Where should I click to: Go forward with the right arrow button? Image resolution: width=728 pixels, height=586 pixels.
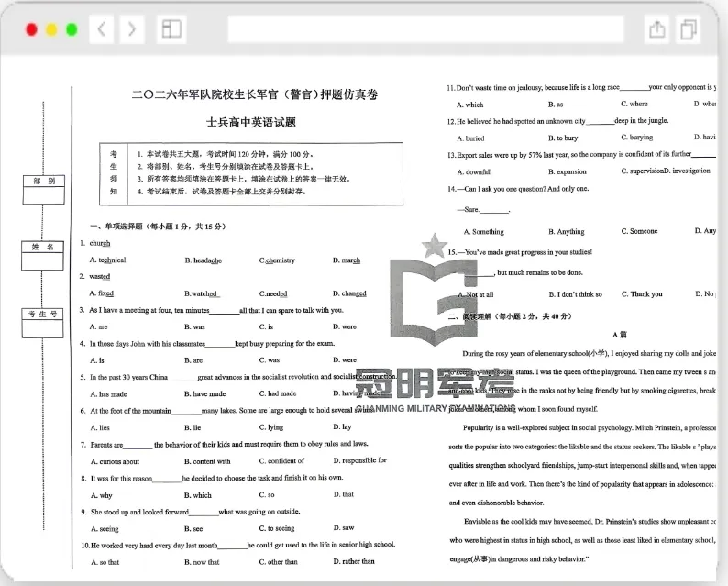click(x=132, y=29)
